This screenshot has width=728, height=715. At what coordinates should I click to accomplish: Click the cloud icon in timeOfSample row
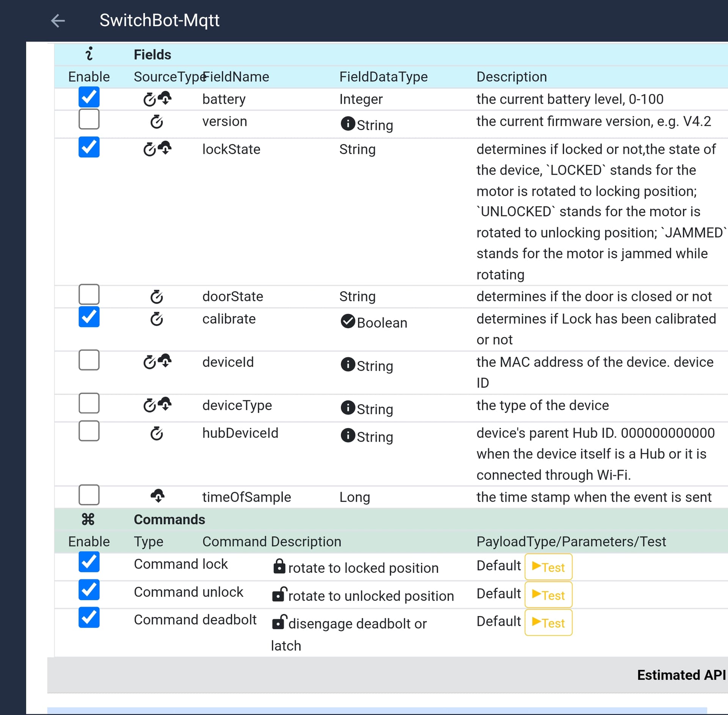(x=157, y=495)
